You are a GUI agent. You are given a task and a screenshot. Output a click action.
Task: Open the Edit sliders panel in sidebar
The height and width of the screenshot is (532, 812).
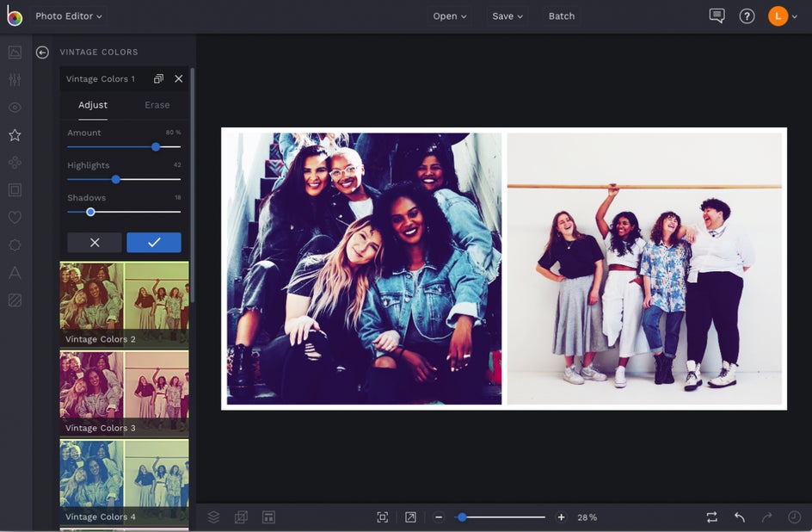15,80
